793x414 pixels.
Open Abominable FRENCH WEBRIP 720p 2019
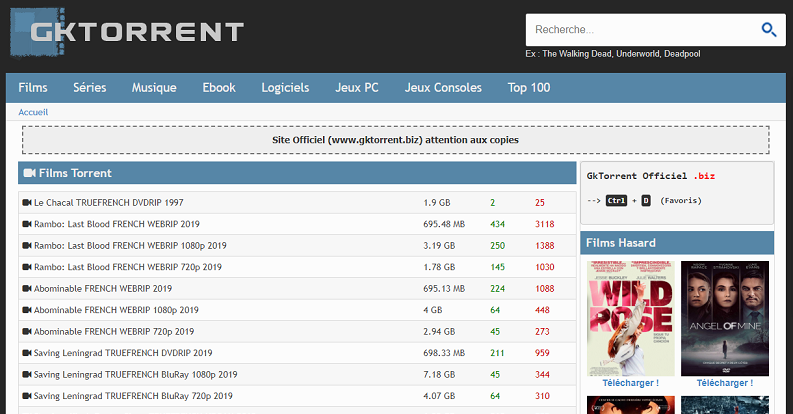(114, 332)
